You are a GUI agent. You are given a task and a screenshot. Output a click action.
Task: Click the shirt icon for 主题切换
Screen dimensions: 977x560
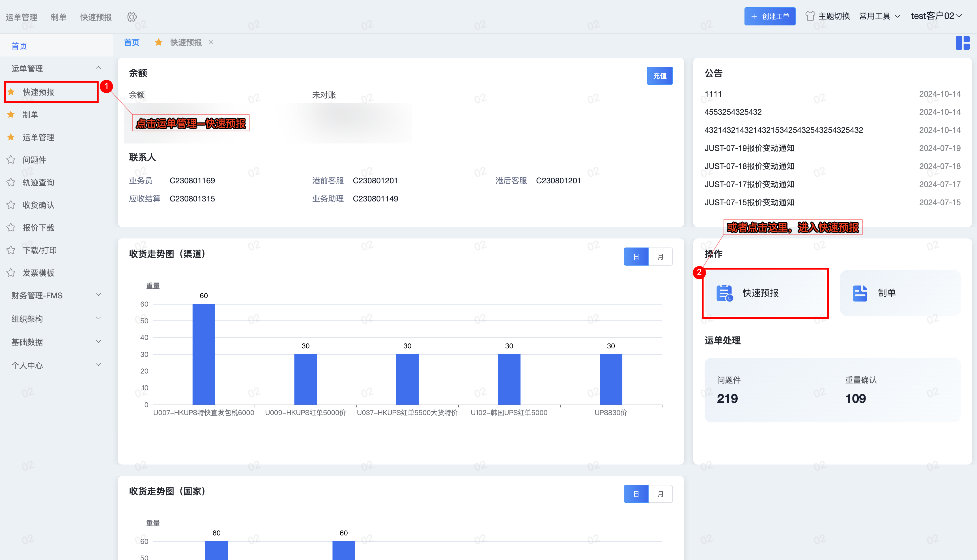(810, 16)
